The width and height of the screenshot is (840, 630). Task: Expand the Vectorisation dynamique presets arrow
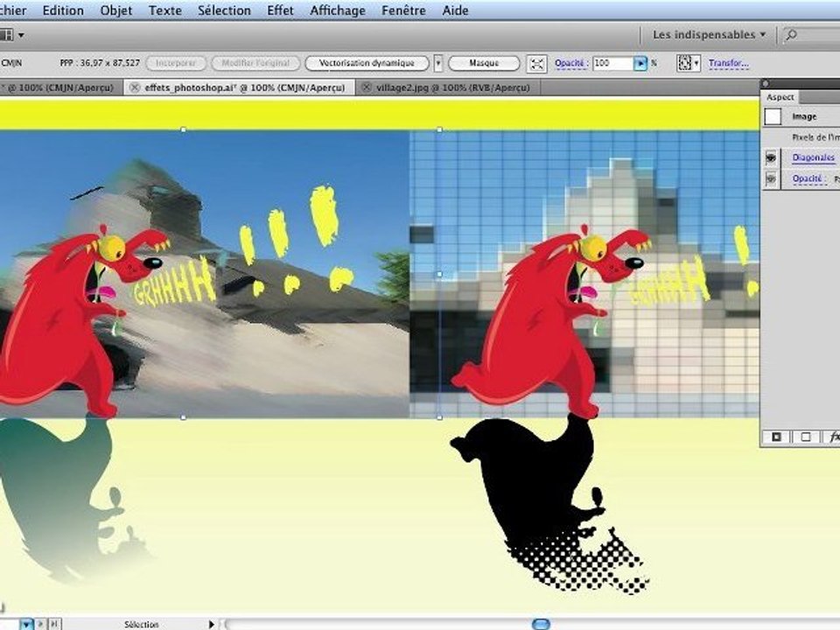coord(437,63)
